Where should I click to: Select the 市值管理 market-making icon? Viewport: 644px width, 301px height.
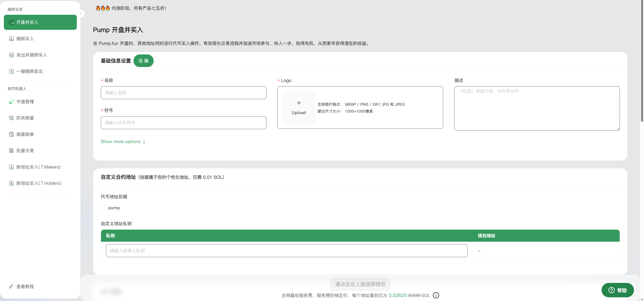click(12, 102)
